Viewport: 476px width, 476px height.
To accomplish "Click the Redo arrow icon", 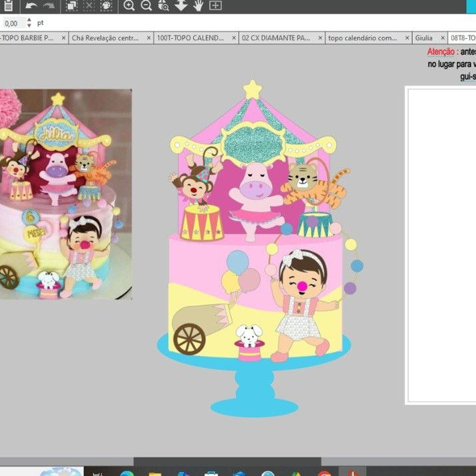I will [x=48, y=5].
